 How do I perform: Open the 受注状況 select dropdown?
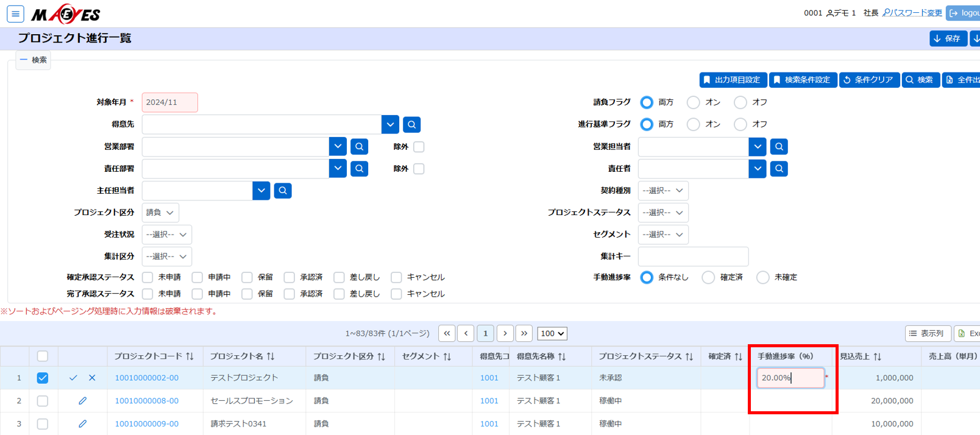(x=167, y=235)
